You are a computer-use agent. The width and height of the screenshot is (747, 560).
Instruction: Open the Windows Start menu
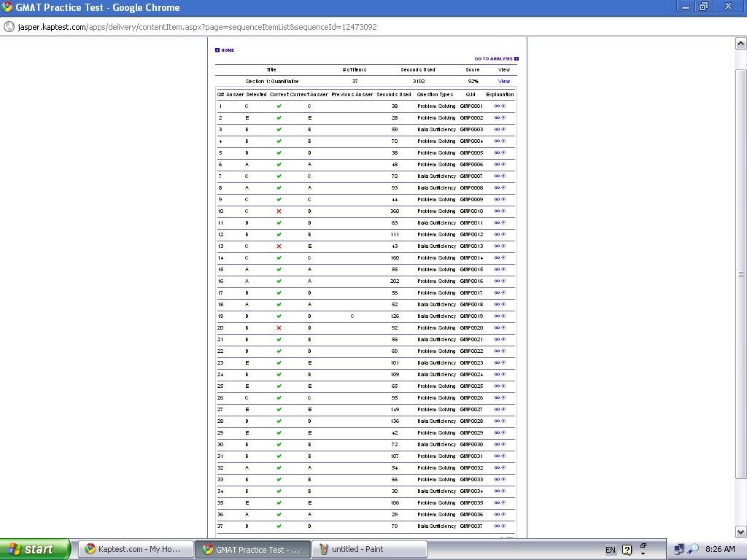pos(35,549)
